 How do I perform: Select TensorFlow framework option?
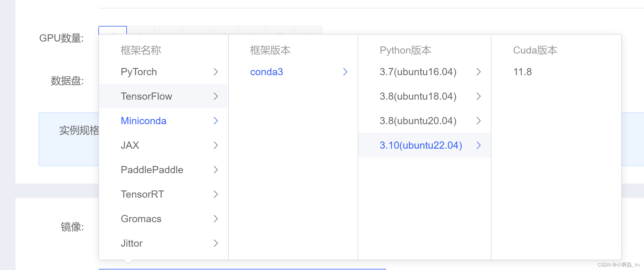pos(164,96)
